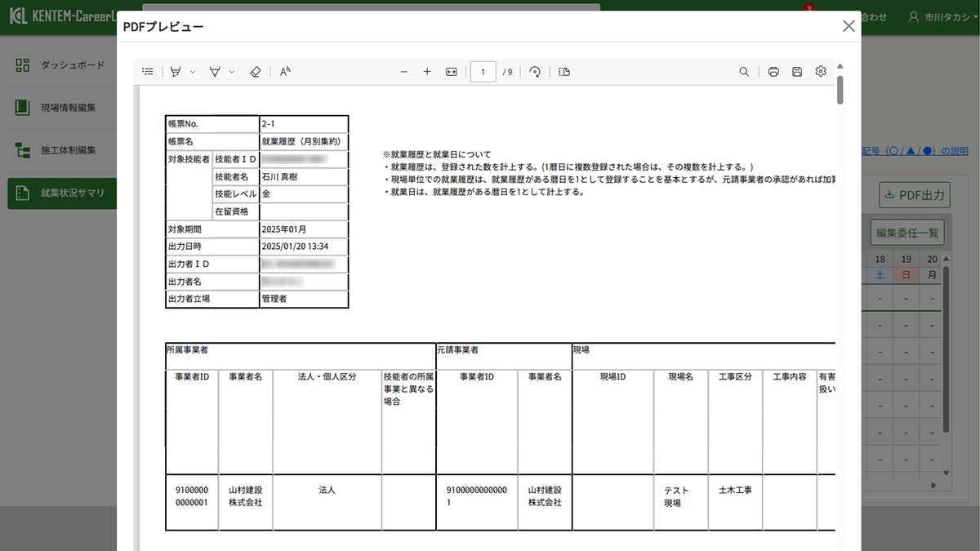Image resolution: width=980 pixels, height=551 pixels.
Task: Fit the PDF to page width
Action: tap(450, 72)
